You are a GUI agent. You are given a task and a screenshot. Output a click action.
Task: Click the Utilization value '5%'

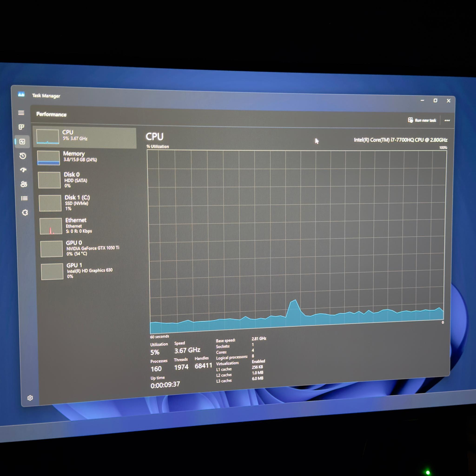coord(155,352)
